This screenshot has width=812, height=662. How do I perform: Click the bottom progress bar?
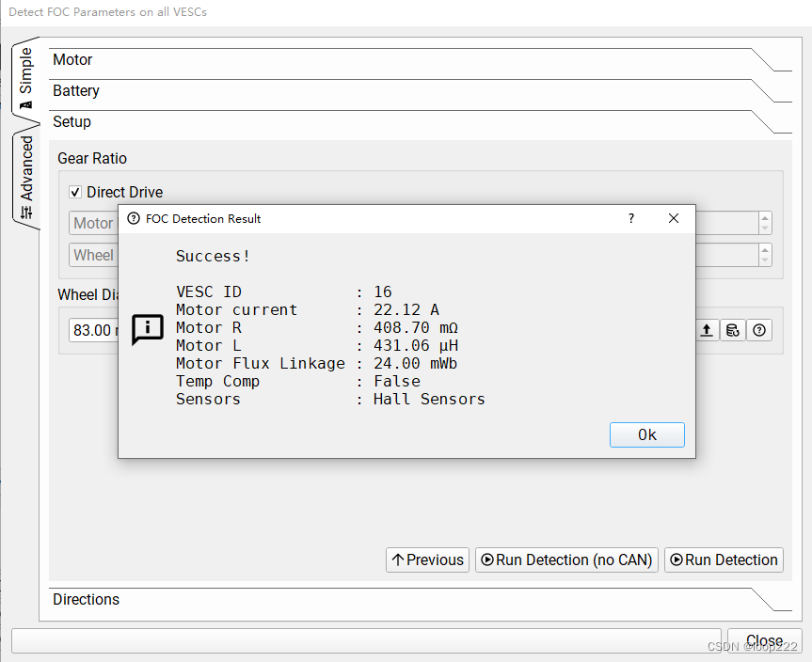click(366, 640)
